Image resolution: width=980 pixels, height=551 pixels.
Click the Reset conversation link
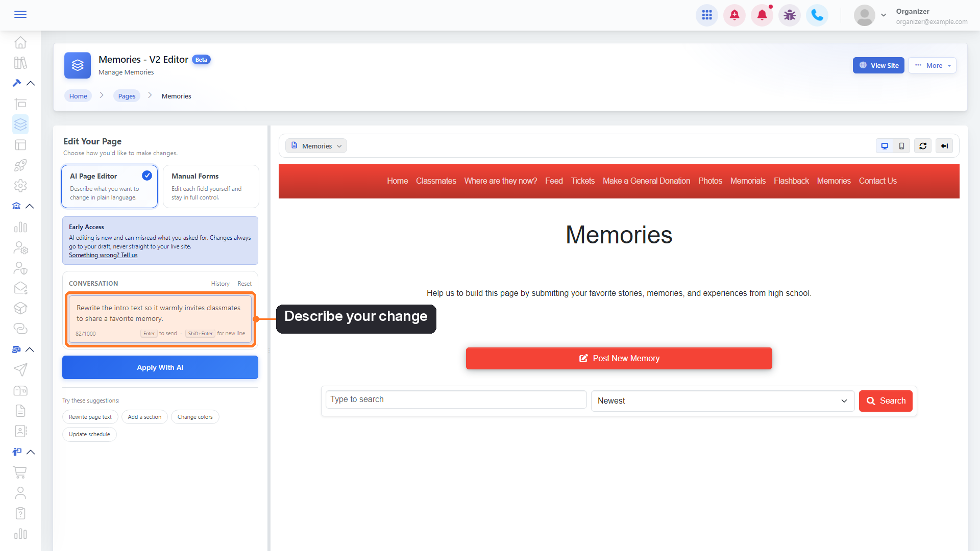(244, 284)
